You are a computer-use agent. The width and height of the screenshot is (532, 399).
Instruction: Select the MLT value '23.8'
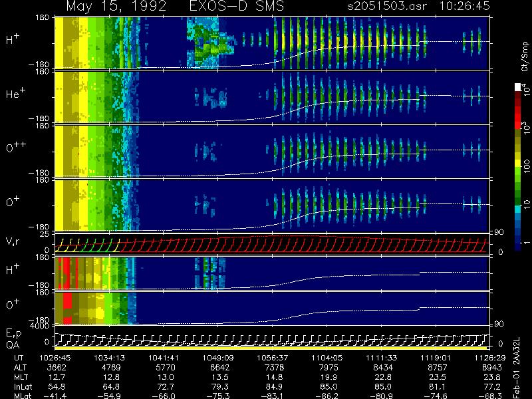[x=491, y=377]
